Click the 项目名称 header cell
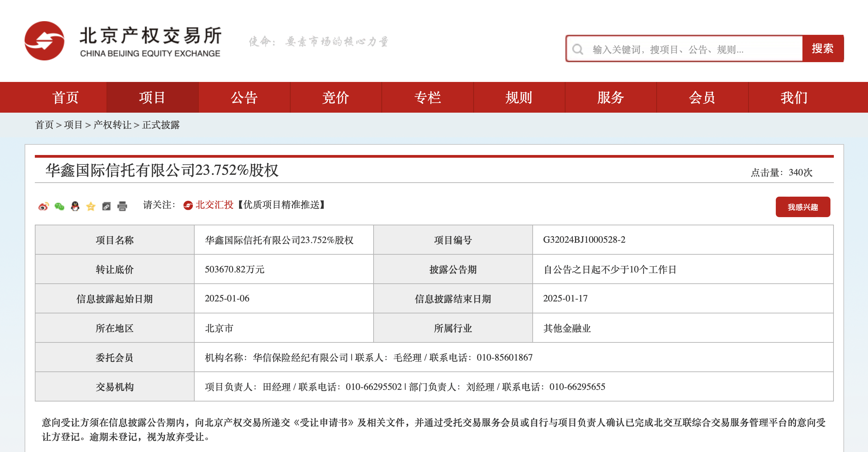Image resolution: width=868 pixels, height=452 pixels. tap(115, 240)
